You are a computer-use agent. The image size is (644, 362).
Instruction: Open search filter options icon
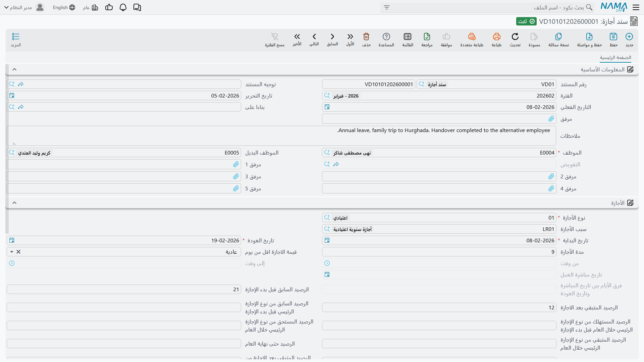[387, 7]
